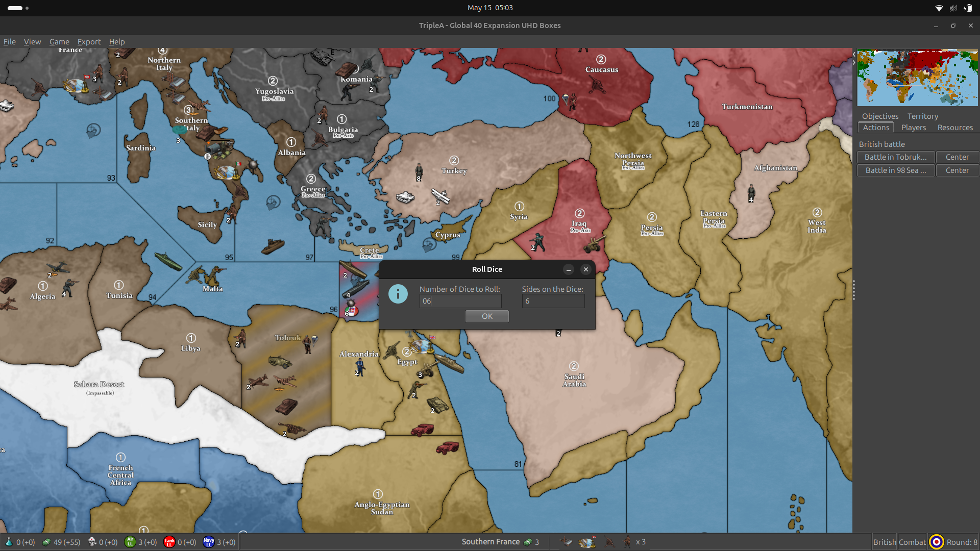Open the Export menu

89,42
